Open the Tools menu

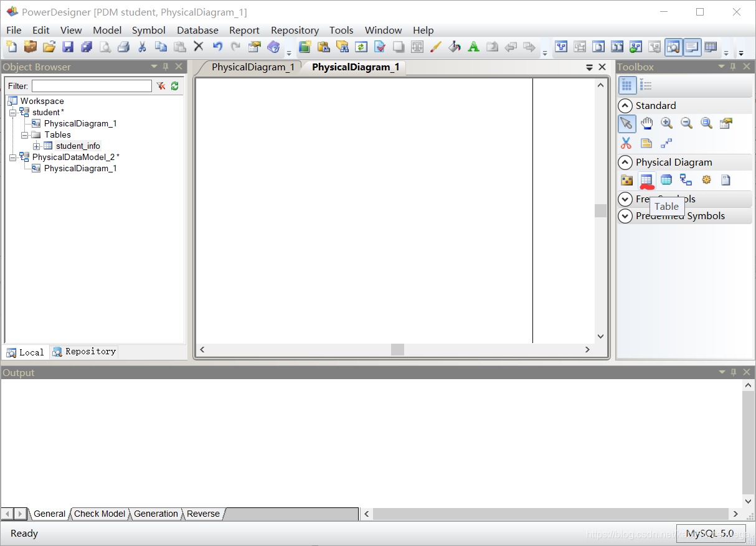[x=341, y=30]
